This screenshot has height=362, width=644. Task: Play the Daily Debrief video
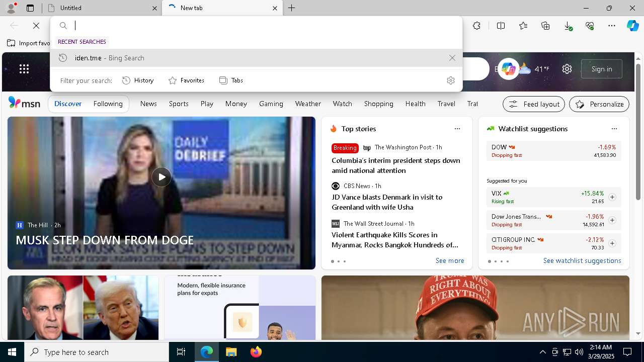pyautogui.click(x=162, y=177)
